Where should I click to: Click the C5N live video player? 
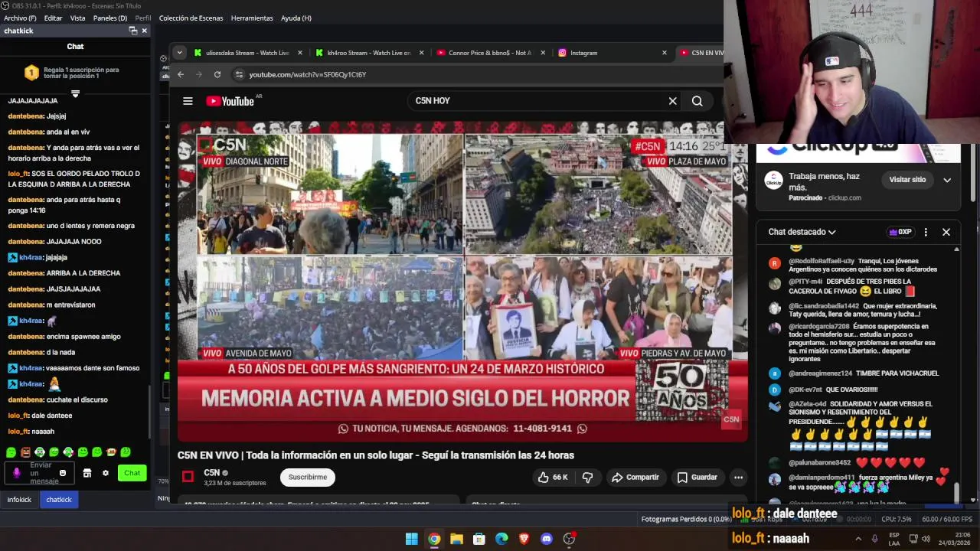point(462,280)
